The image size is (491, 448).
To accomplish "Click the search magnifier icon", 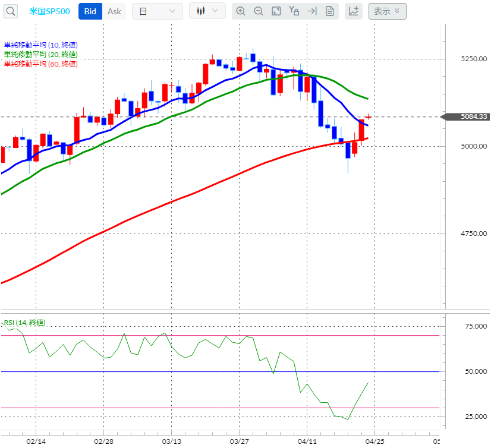I will click(x=10, y=11).
